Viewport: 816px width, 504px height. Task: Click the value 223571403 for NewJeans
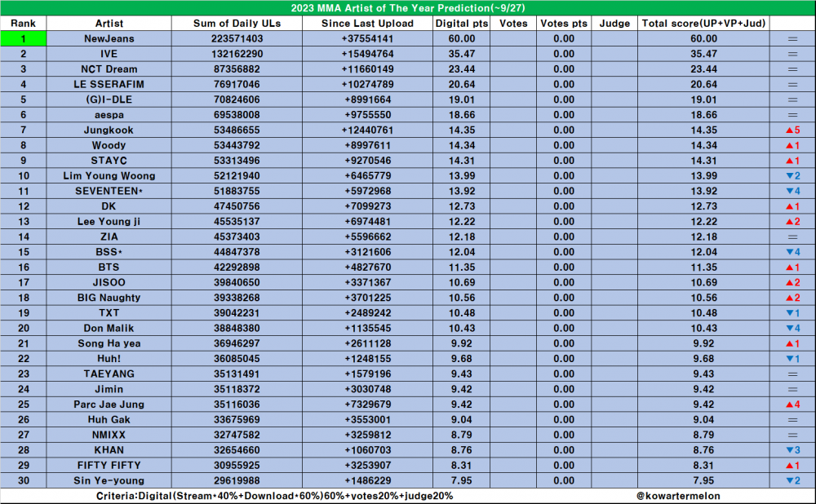point(237,38)
